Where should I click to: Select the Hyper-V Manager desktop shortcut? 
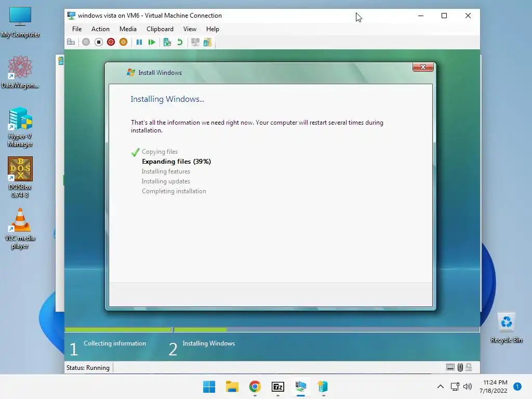(20, 127)
